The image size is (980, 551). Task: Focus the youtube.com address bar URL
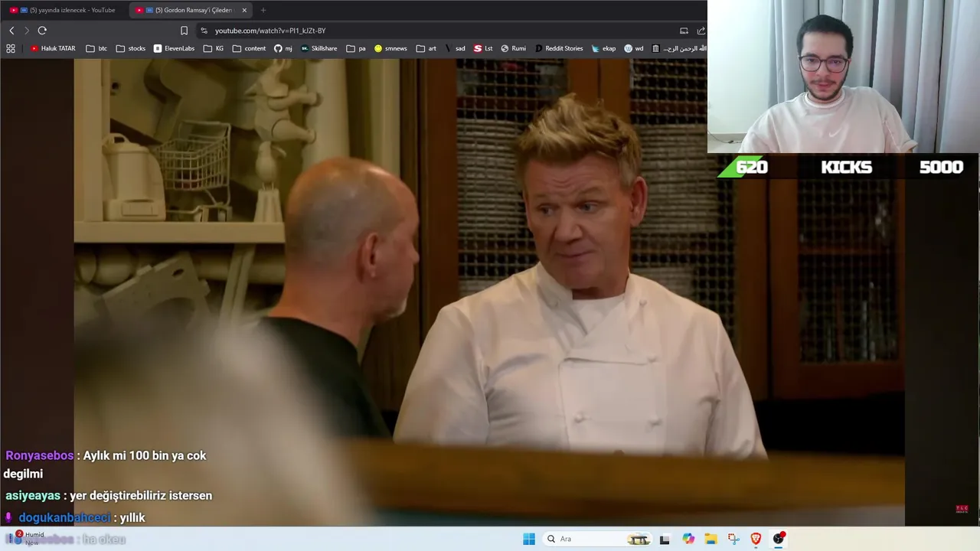coord(270,31)
